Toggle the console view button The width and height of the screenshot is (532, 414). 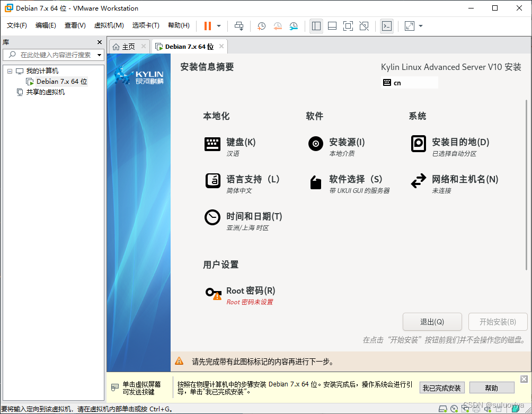click(x=387, y=25)
